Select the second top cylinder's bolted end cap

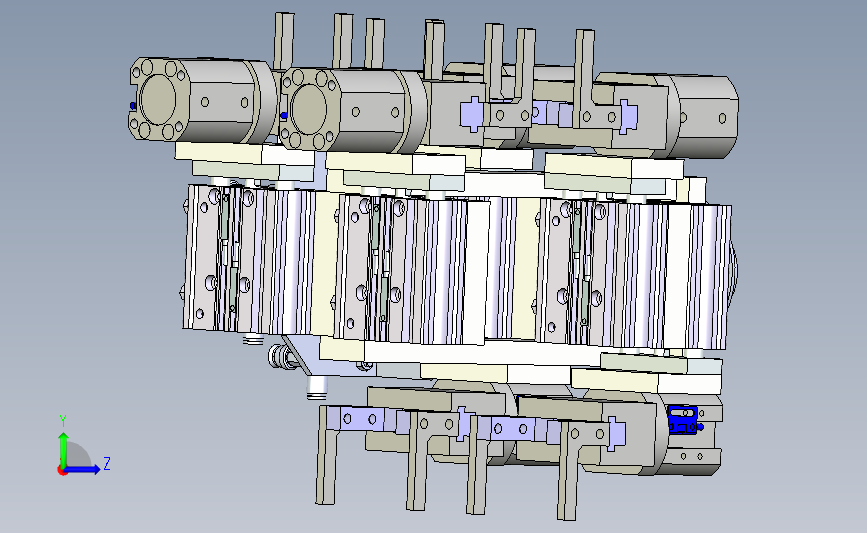click(x=310, y=109)
